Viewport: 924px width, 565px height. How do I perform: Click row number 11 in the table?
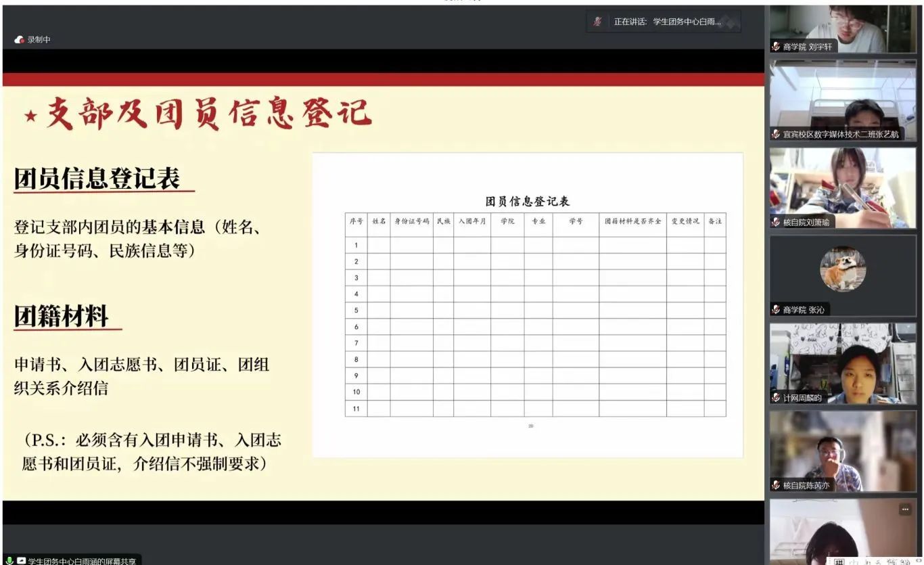(356, 408)
